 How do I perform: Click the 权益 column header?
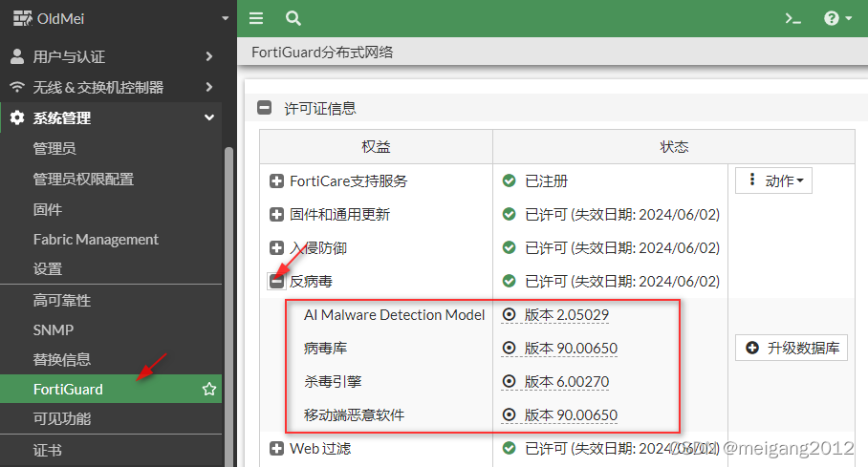376,147
